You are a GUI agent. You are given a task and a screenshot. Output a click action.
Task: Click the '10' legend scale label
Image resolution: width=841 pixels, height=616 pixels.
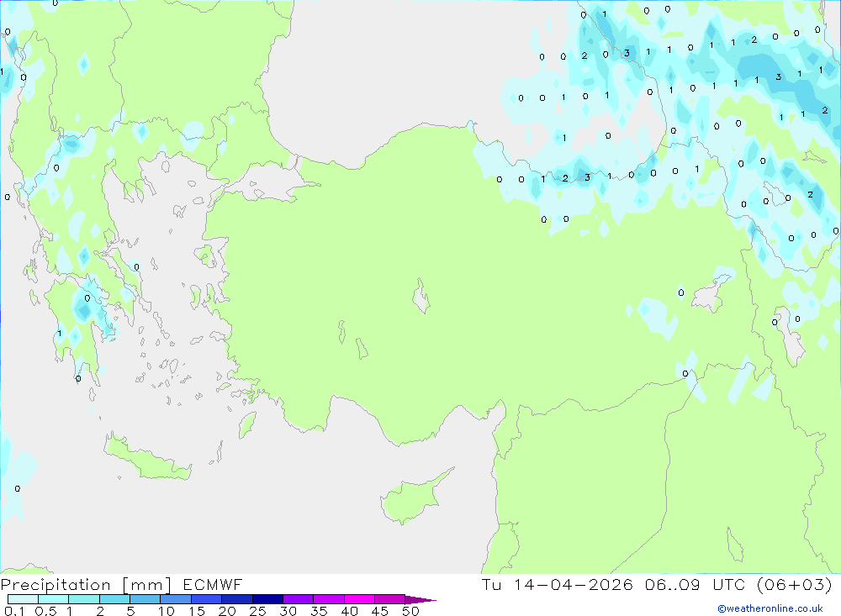167,611
